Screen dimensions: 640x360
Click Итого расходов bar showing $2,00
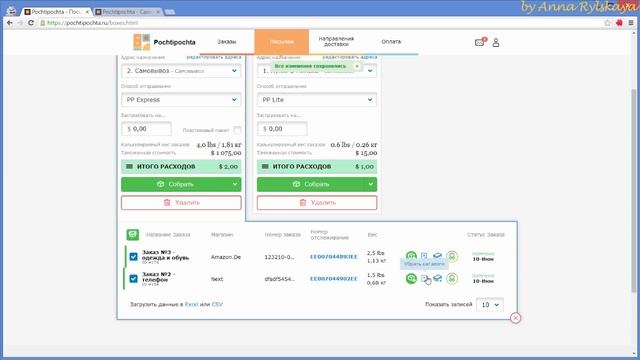[181, 167]
